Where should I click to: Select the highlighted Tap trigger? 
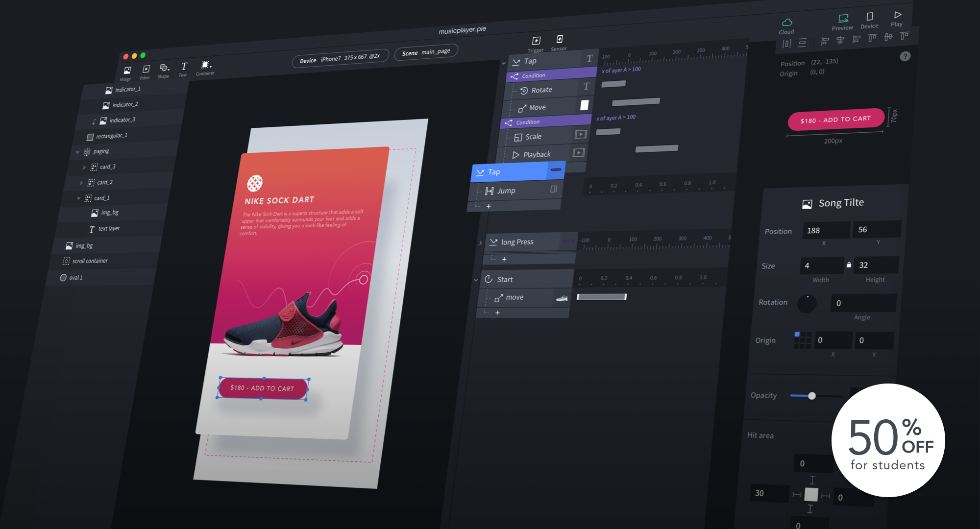(517, 171)
